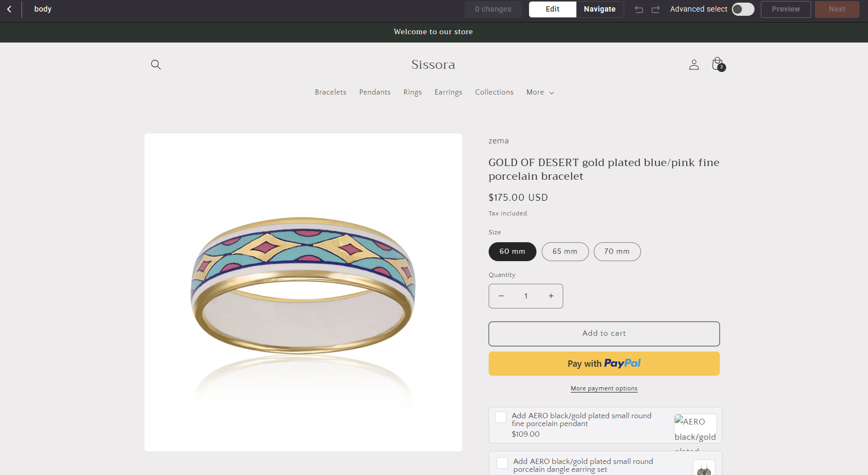Switch to the Navigate tab
The width and height of the screenshot is (868, 475).
coord(599,9)
